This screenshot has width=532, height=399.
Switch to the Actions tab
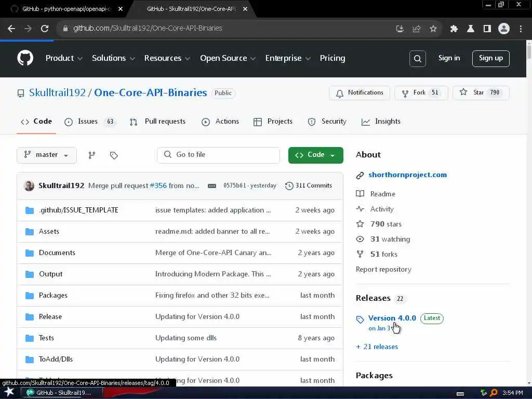(220, 122)
